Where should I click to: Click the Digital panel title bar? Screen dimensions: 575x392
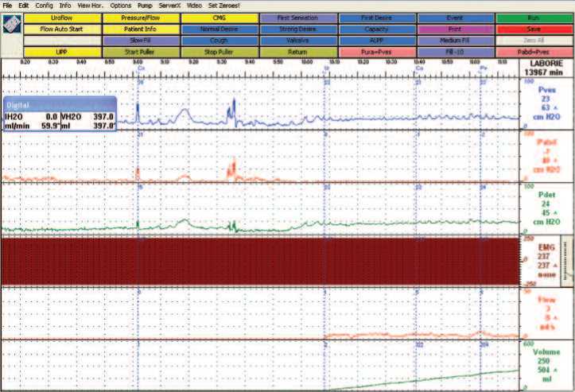coord(60,105)
